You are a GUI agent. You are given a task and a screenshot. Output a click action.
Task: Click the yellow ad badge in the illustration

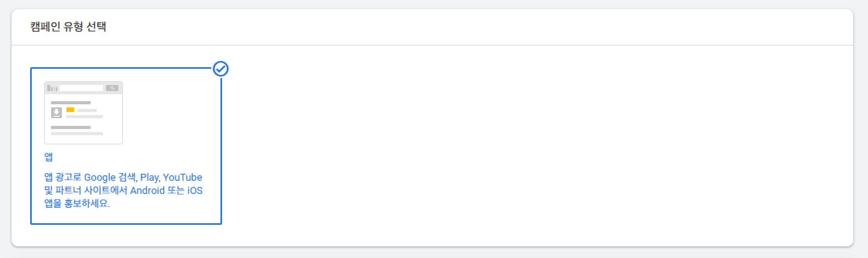(70, 110)
